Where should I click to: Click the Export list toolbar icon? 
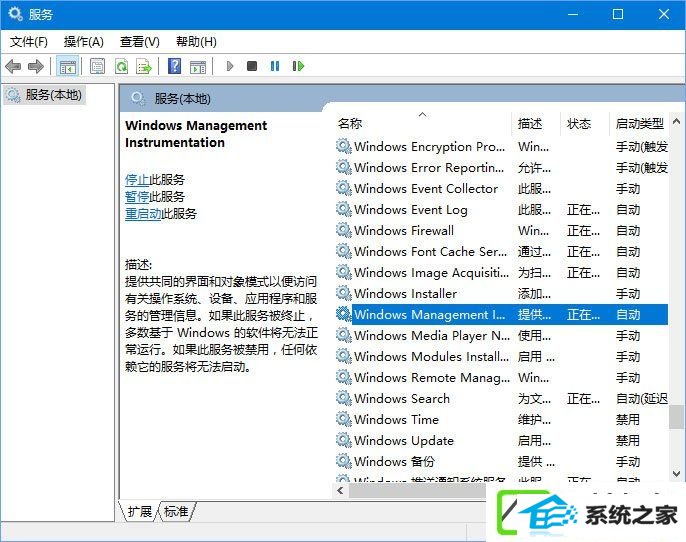pos(144,66)
